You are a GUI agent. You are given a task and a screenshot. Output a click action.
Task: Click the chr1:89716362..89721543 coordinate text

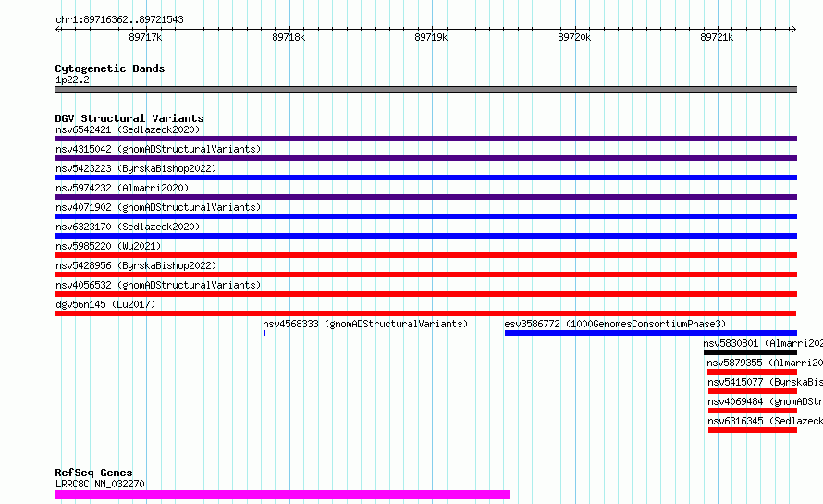click(119, 19)
